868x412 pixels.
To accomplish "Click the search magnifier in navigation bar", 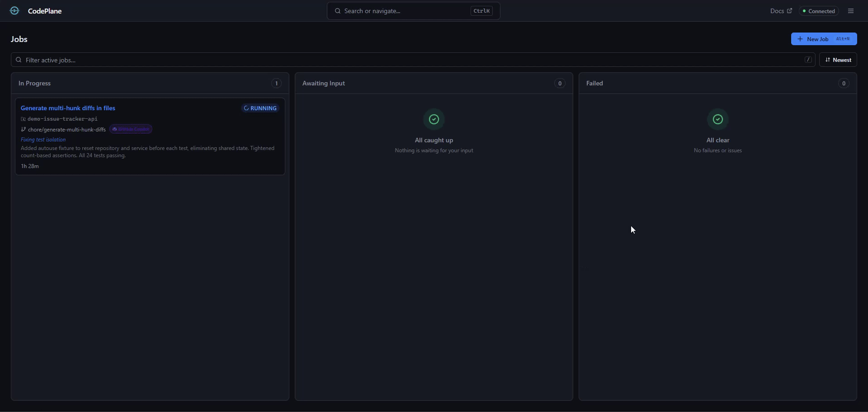I will point(338,11).
